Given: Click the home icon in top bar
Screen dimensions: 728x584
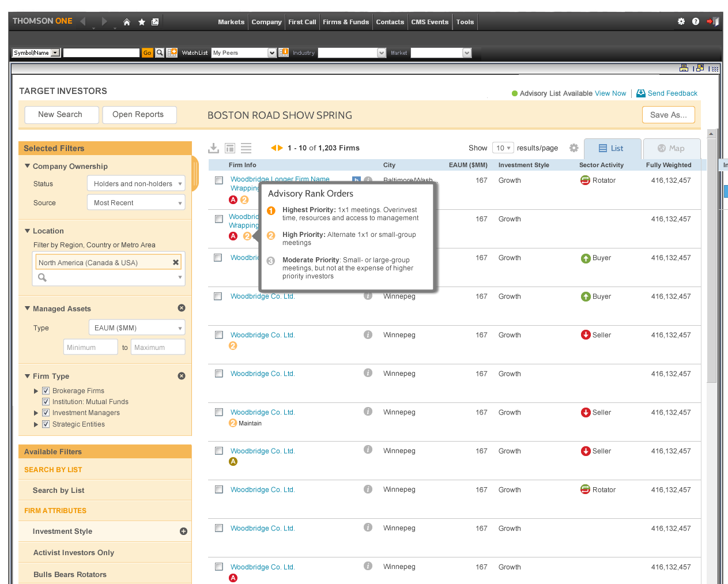Looking at the screenshot, I should point(127,22).
